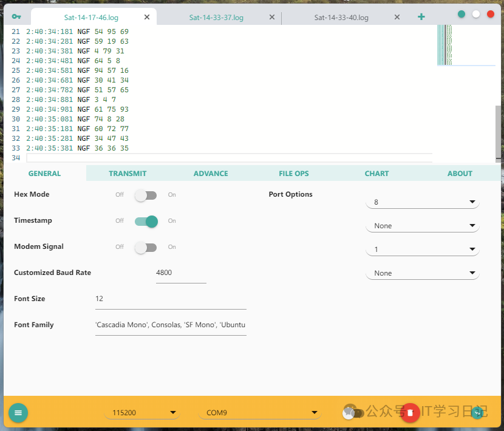Click log line 21 with data 54 95 69
The width and height of the screenshot is (504, 431).
[77, 32]
